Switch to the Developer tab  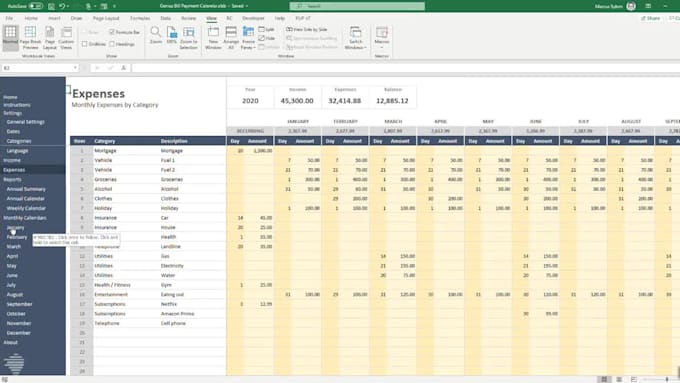click(253, 18)
